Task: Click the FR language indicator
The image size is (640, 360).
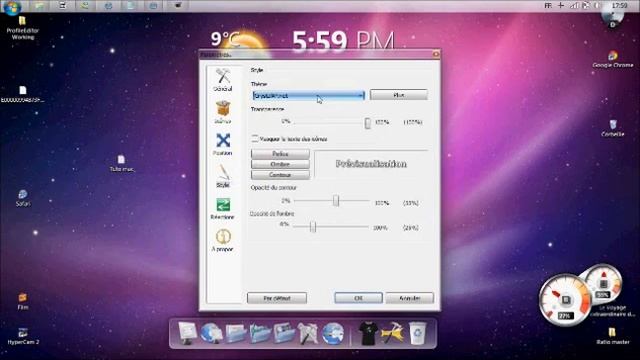Action: point(548,5)
